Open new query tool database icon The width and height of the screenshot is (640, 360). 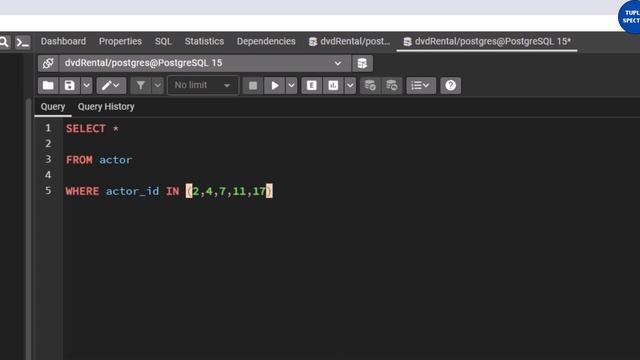tap(362, 63)
